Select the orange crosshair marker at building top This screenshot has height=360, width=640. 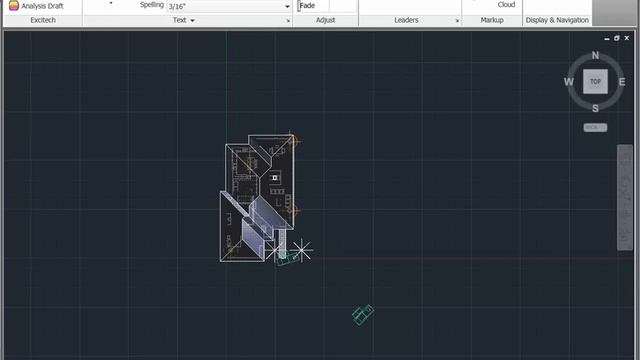pyautogui.click(x=293, y=141)
